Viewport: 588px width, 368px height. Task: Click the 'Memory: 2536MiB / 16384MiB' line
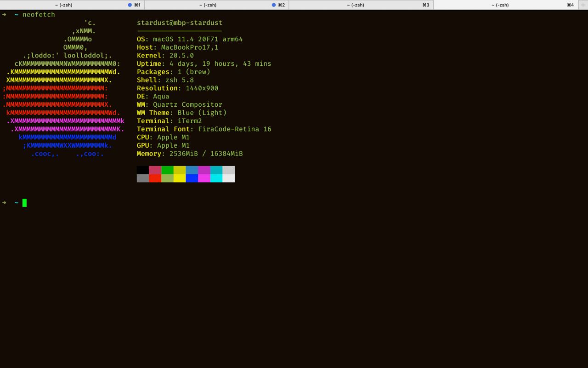(190, 154)
